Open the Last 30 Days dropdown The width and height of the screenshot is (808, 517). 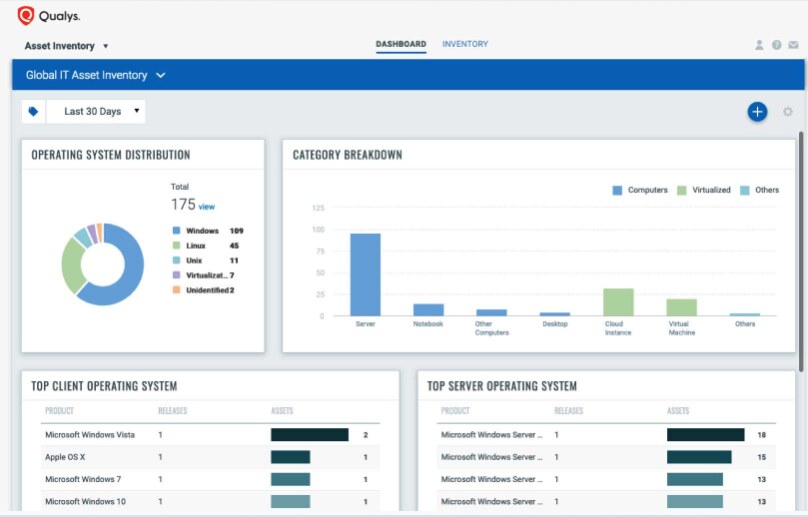tap(96, 111)
